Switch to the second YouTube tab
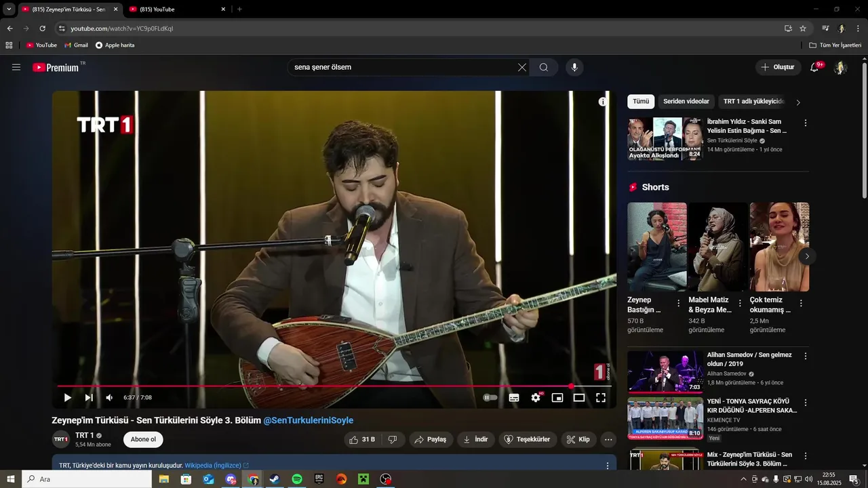 (x=176, y=9)
